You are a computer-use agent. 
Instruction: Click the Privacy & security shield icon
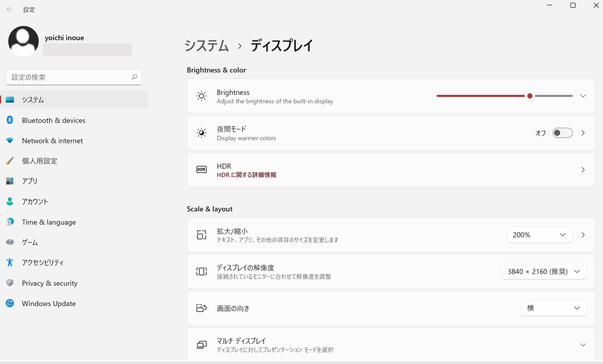coord(10,283)
